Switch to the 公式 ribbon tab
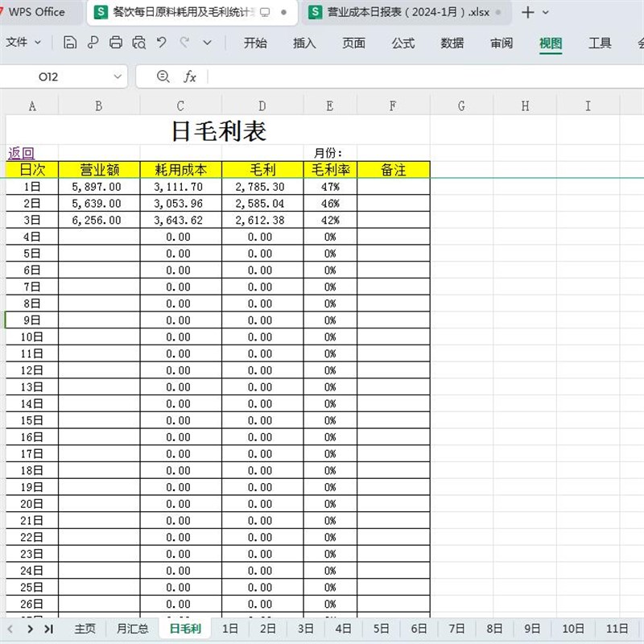 (402, 44)
